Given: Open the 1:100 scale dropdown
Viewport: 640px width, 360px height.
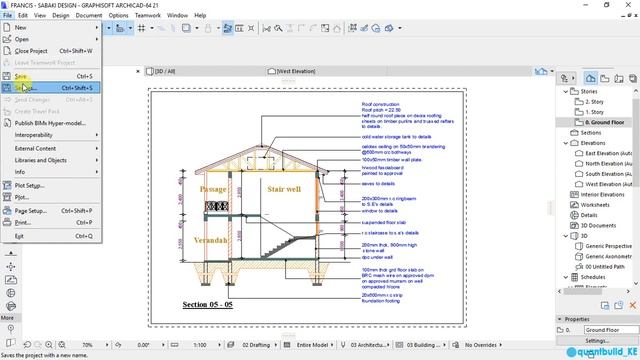Looking at the screenshot, I should 219,345.
